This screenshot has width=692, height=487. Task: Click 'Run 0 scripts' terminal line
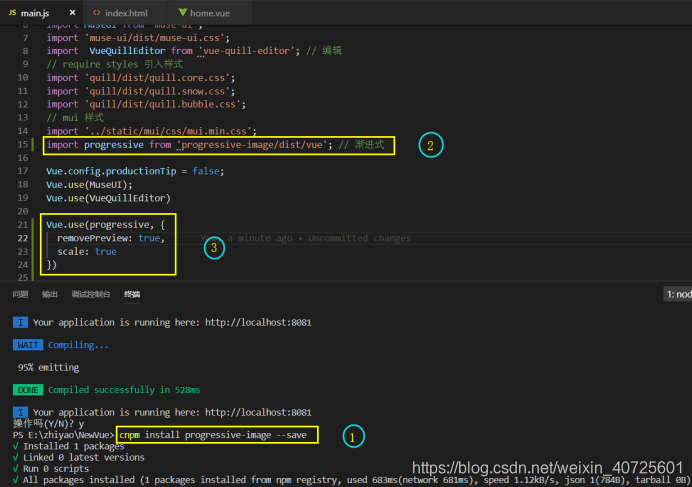[51, 468]
